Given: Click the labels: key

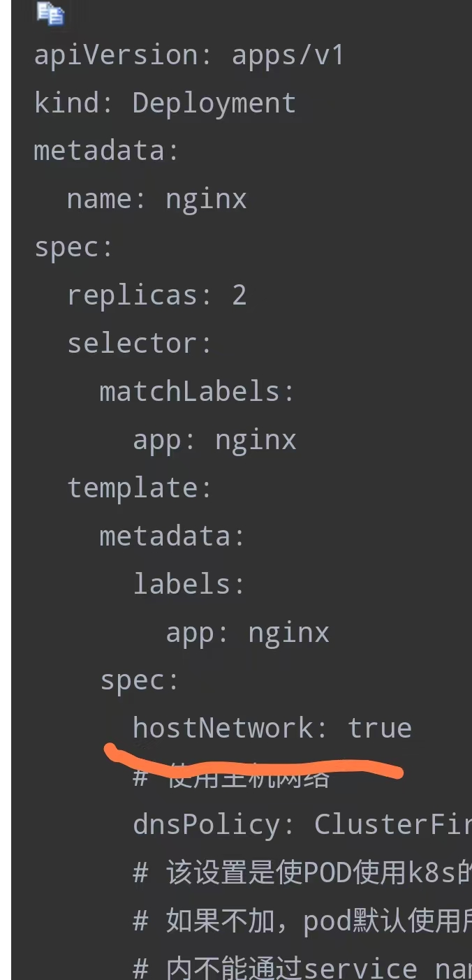Looking at the screenshot, I should coord(189,584).
